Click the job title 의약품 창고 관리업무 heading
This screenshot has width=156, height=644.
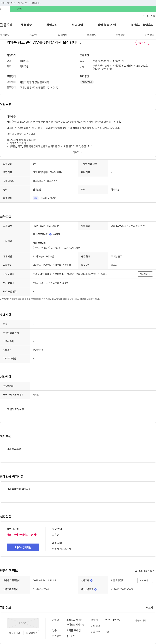click(x=44, y=42)
